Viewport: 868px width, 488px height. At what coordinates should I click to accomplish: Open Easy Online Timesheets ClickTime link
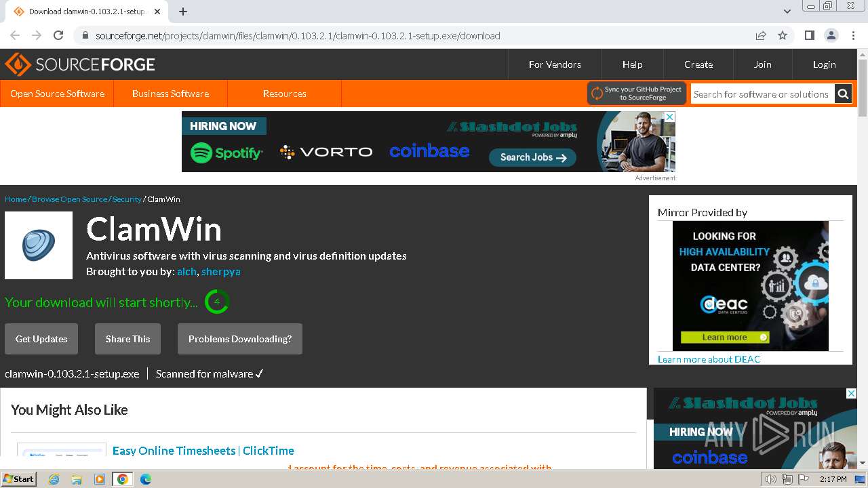203,451
